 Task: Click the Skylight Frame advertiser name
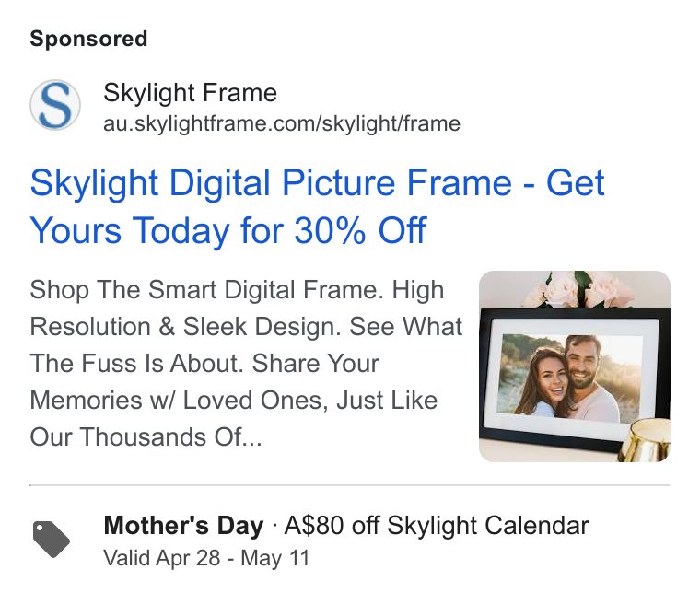[x=190, y=93]
